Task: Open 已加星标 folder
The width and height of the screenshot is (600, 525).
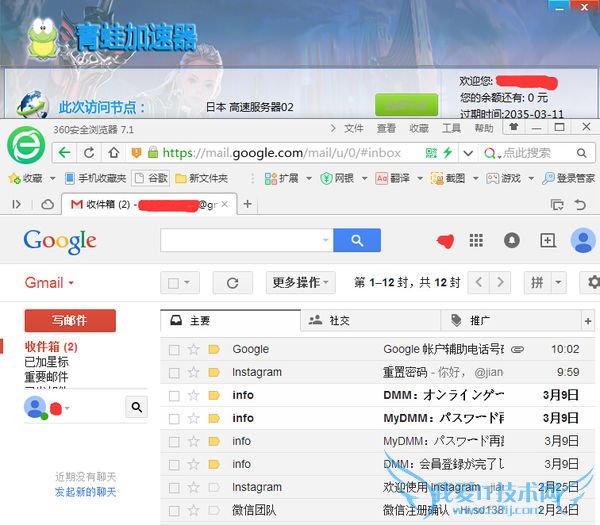Action: 46,362
